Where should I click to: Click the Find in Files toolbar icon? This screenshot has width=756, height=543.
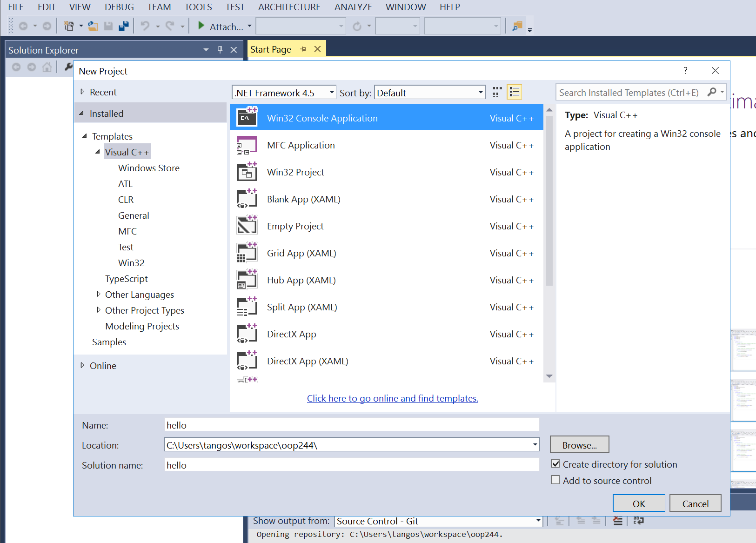(x=517, y=26)
